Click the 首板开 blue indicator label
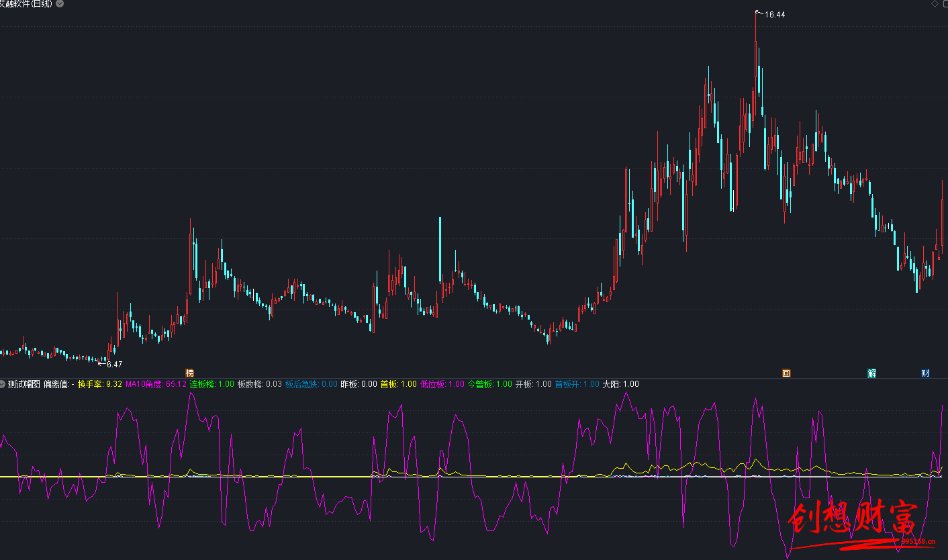This screenshot has height=560, width=948. pos(567,384)
